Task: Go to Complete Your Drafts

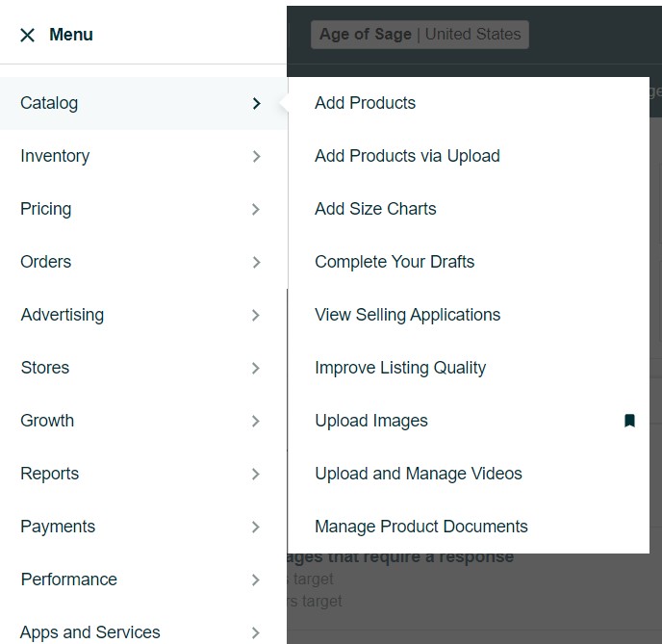Action: tap(469, 262)
